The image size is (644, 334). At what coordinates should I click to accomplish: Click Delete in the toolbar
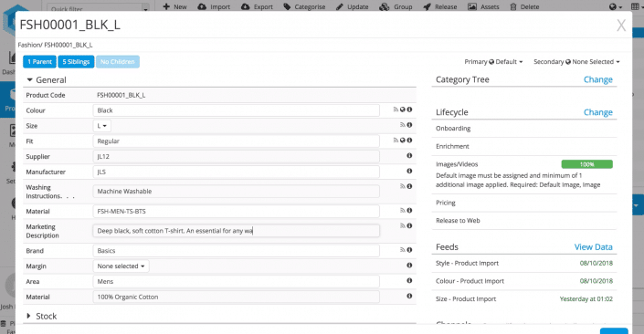click(524, 6)
